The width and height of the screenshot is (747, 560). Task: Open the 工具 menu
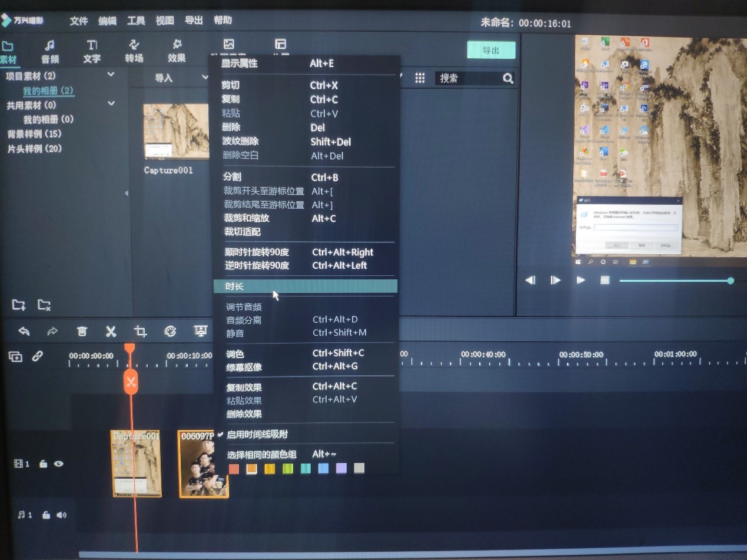(136, 21)
